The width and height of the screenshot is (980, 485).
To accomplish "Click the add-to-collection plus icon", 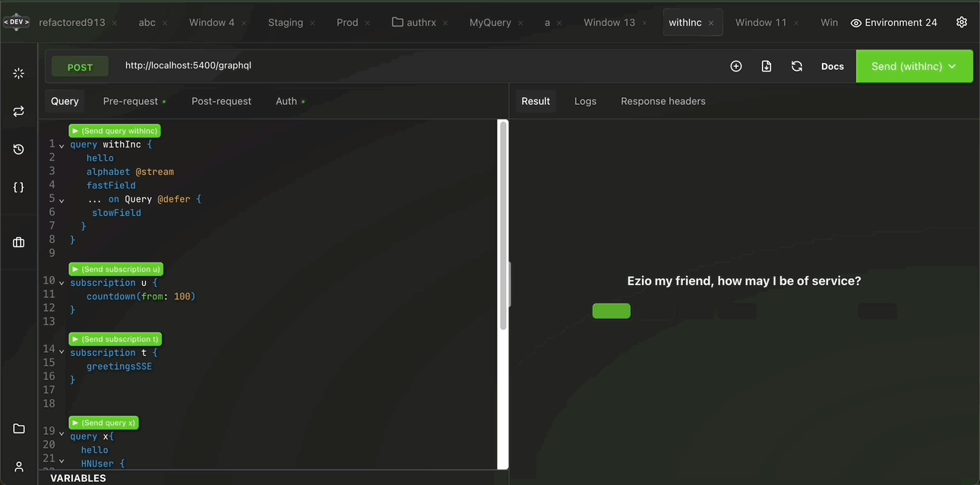I will (735, 66).
